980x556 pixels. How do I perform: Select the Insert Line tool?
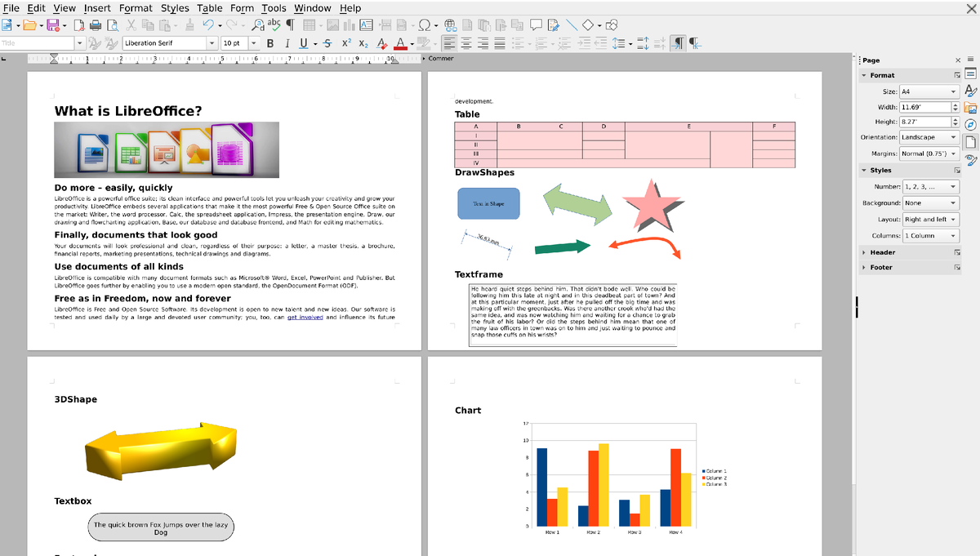click(x=572, y=24)
